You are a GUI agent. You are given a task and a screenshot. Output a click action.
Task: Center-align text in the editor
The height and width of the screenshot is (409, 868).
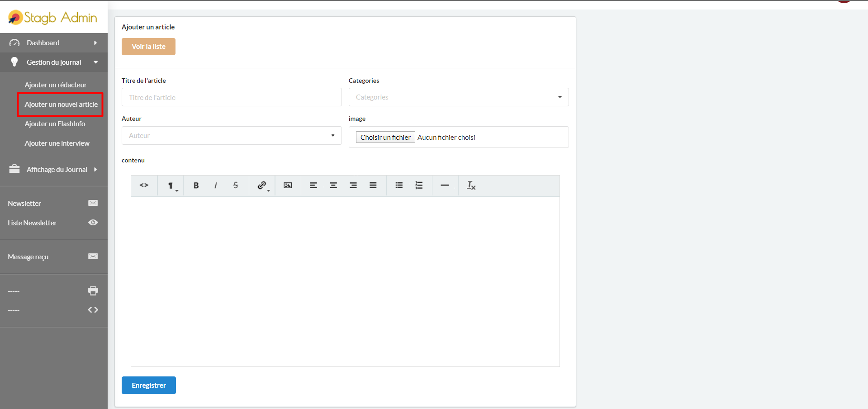pyautogui.click(x=333, y=185)
